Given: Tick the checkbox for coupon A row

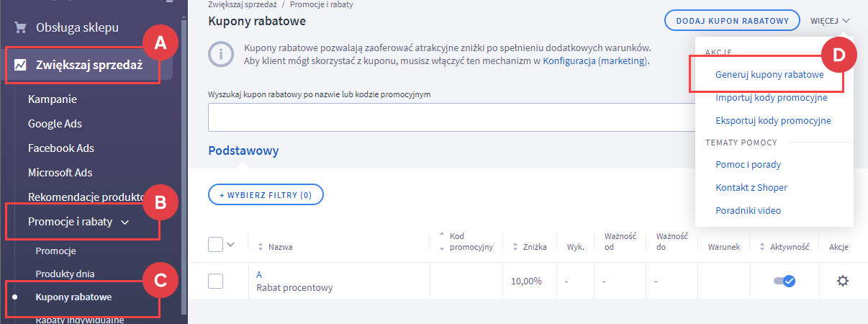Looking at the screenshot, I should pos(215,281).
